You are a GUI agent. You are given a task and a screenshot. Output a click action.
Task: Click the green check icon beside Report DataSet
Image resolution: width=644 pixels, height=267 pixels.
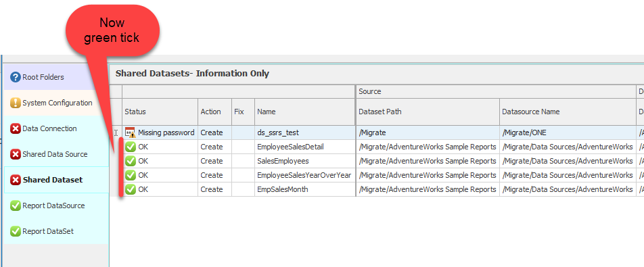pyautogui.click(x=15, y=231)
